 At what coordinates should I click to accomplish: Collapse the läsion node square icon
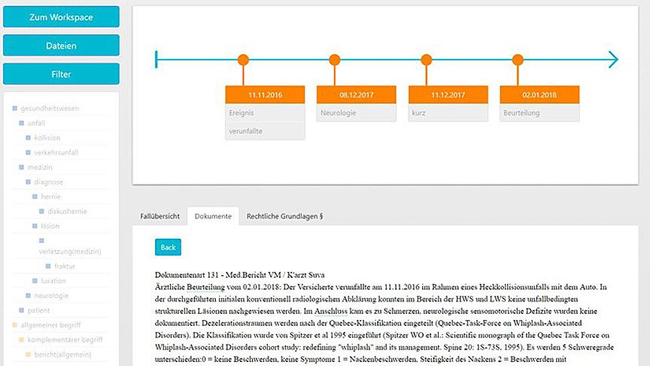pyautogui.click(x=35, y=226)
